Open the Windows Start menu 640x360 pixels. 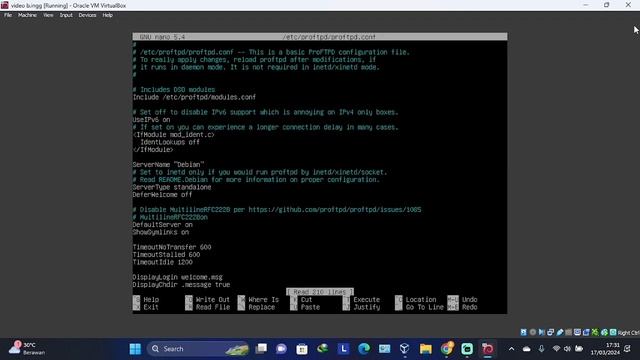(135, 349)
